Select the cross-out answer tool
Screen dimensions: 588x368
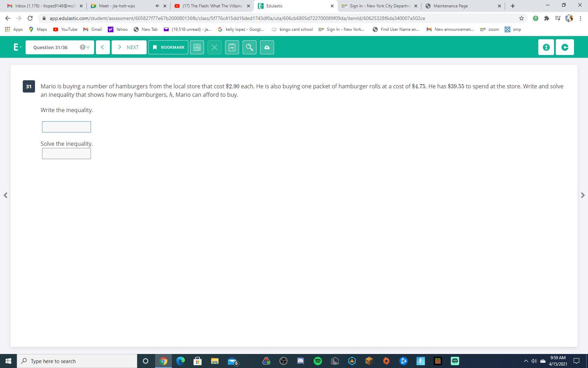coord(215,47)
